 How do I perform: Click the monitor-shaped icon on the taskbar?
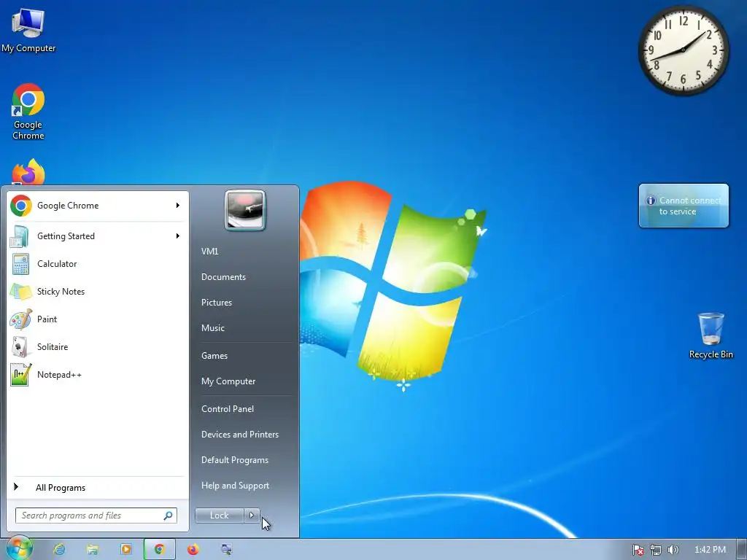(x=227, y=550)
